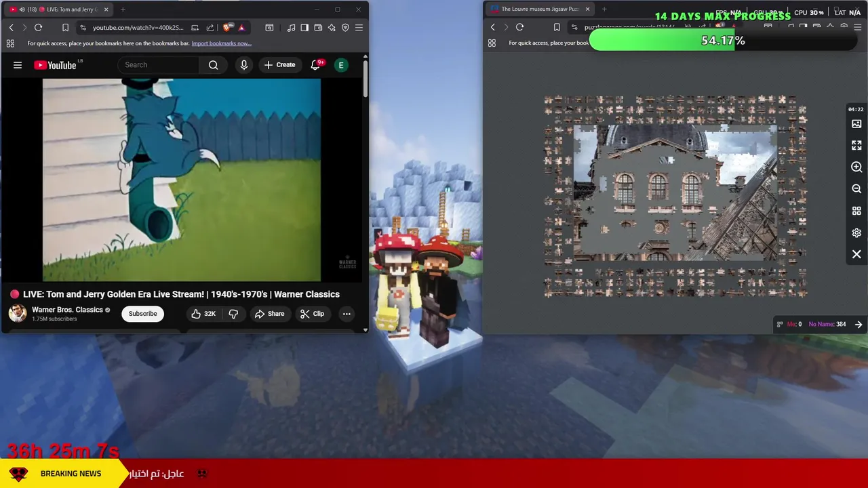The height and width of the screenshot is (488, 868).
Task: Mute the tab via speaker icon
Action: coord(22,9)
